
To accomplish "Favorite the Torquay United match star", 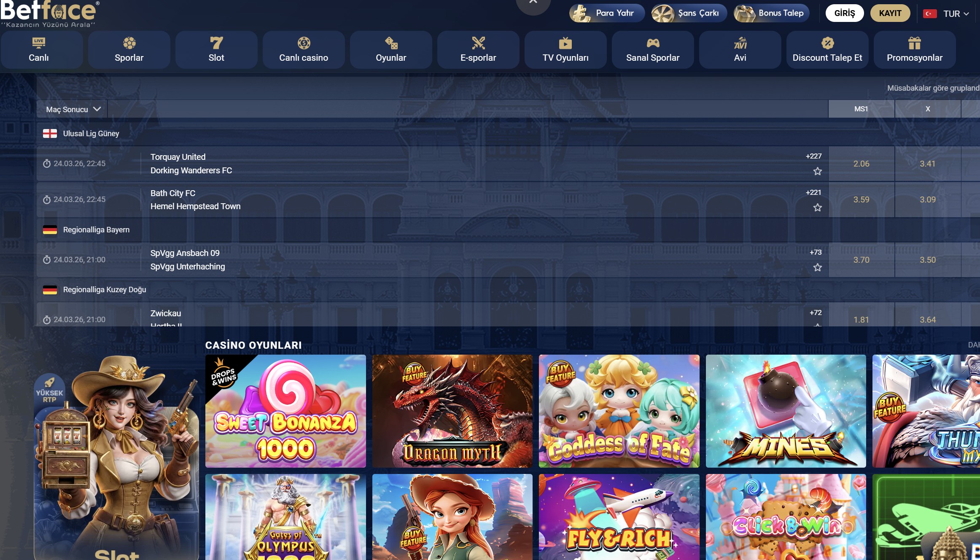I will [x=817, y=171].
